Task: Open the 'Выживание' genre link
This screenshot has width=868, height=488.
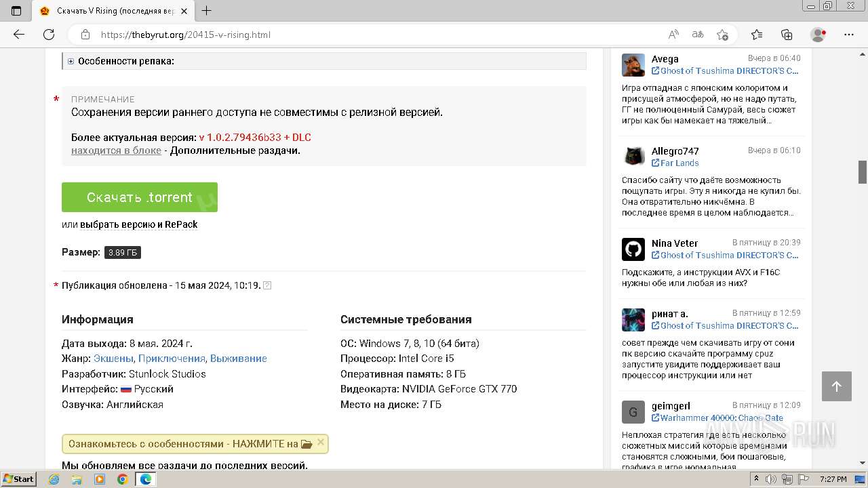Action: tap(239, 359)
